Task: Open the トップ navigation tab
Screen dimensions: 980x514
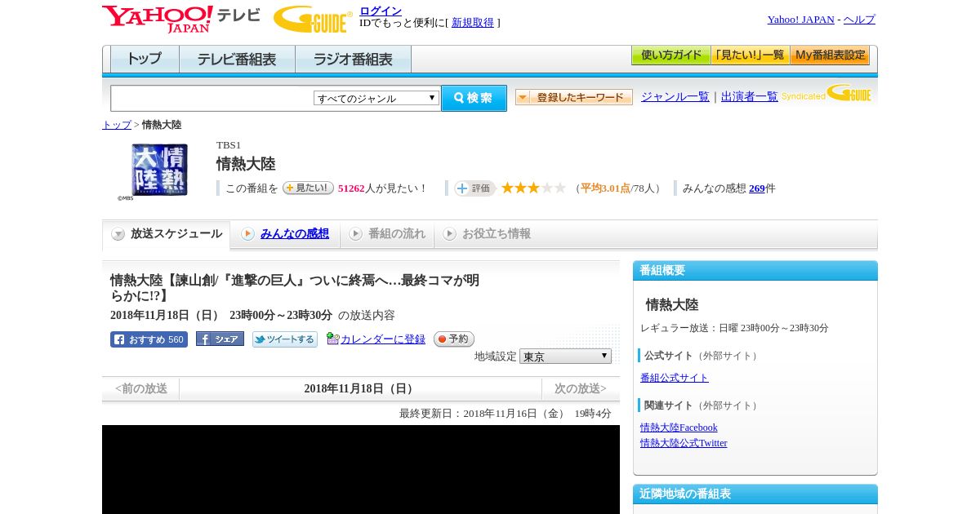Action: (x=145, y=59)
